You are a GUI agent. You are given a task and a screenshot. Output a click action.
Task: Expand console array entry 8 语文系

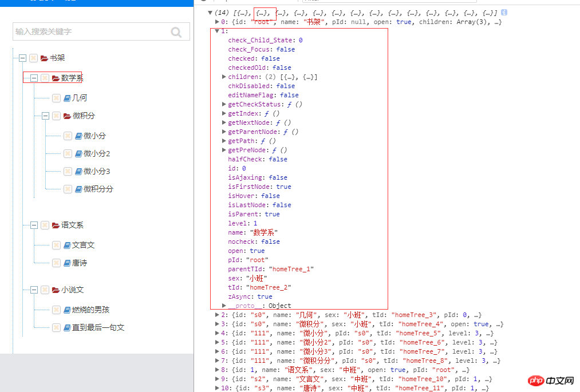(x=217, y=370)
